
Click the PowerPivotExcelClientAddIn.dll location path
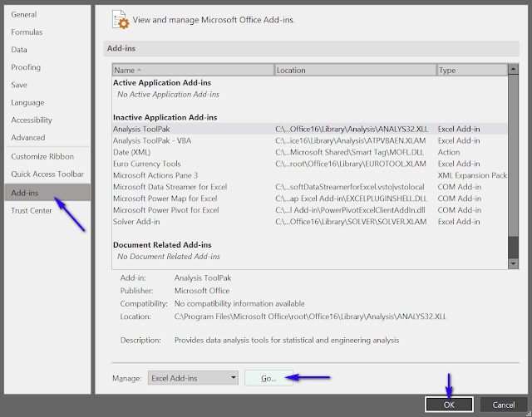pos(350,210)
